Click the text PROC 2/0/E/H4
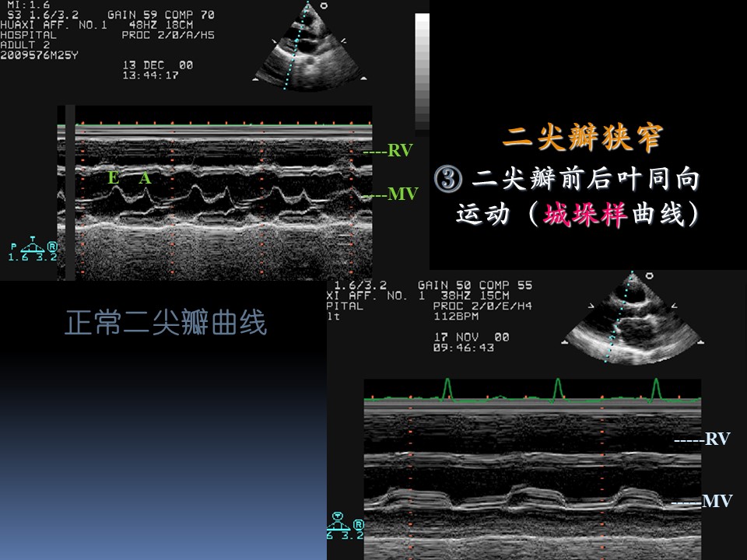Image resolution: width=747 pixels, height=560 pixels. point(482,306)
